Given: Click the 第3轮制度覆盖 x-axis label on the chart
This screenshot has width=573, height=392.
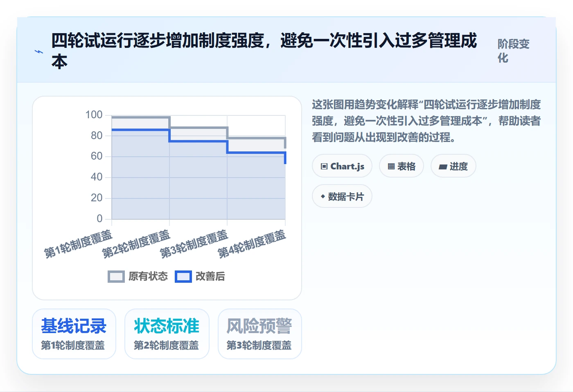Looking at the screenshot, I should coord(194,244).
